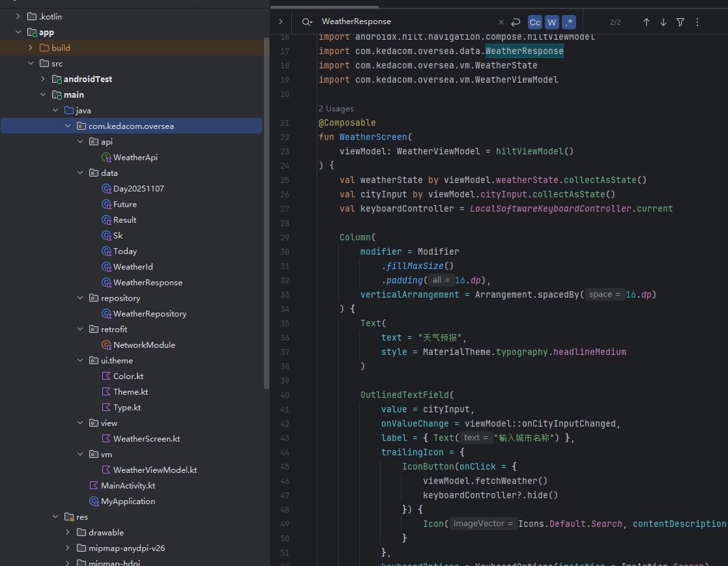Screen dimensions: 728x566
Task: Collapse the api package
Action: [80, 141]
